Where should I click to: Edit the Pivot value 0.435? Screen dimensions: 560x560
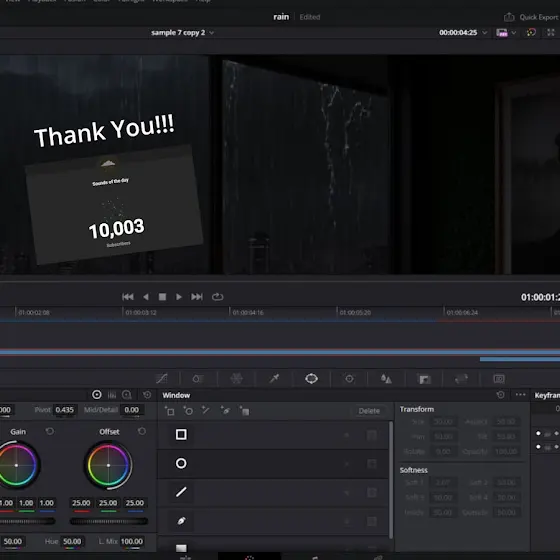[x=64, y=410]
